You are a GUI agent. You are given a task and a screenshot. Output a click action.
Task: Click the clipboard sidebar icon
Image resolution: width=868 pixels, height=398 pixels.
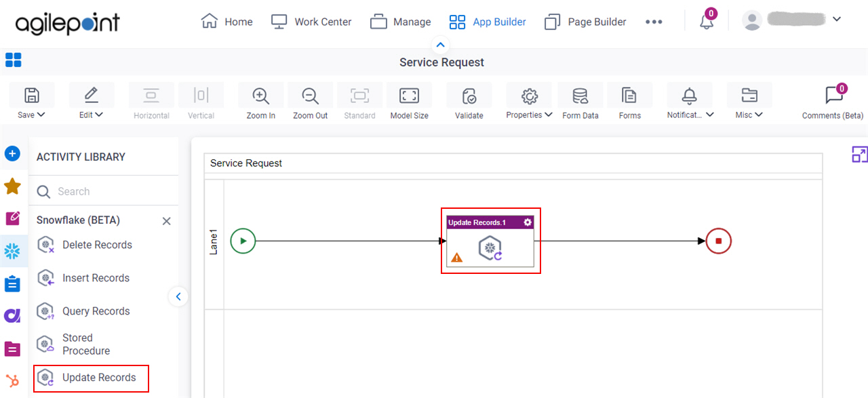click(12, 283)
